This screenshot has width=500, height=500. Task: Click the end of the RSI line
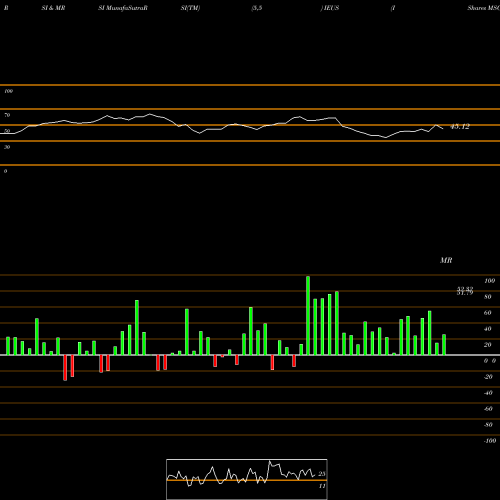443,129
